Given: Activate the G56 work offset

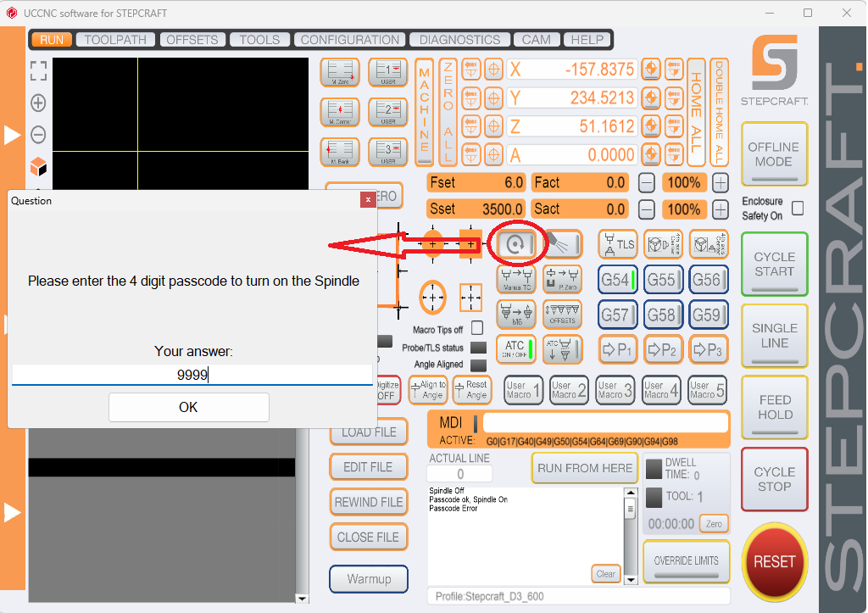Looking at the screenshot, I should click(709, 280).
